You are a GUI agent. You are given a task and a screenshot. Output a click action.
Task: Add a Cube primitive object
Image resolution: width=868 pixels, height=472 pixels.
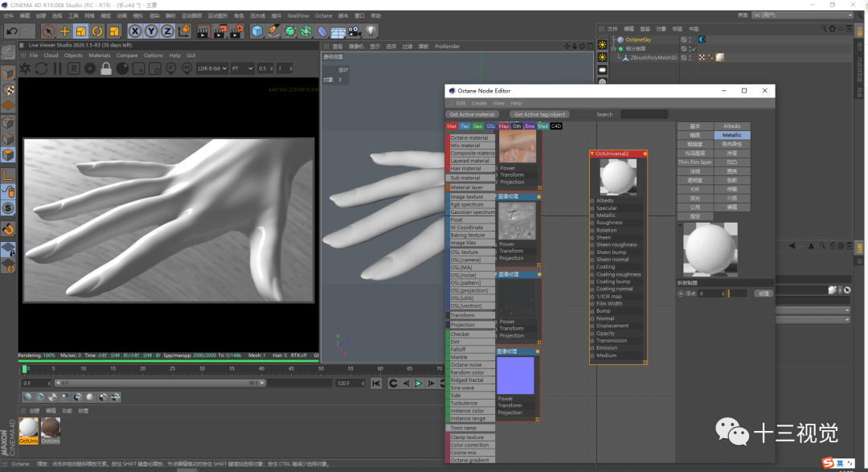(257, 31)
